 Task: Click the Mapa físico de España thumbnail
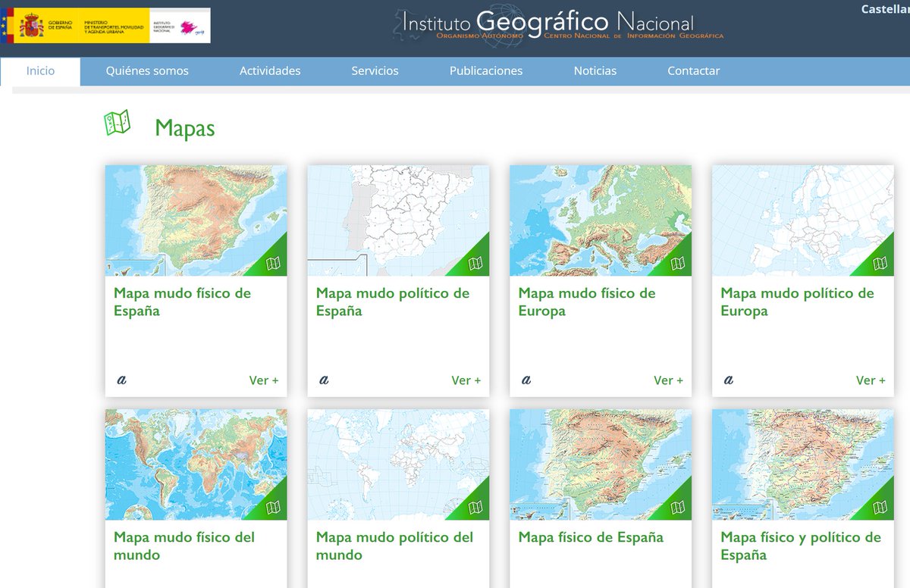point(601,464)
